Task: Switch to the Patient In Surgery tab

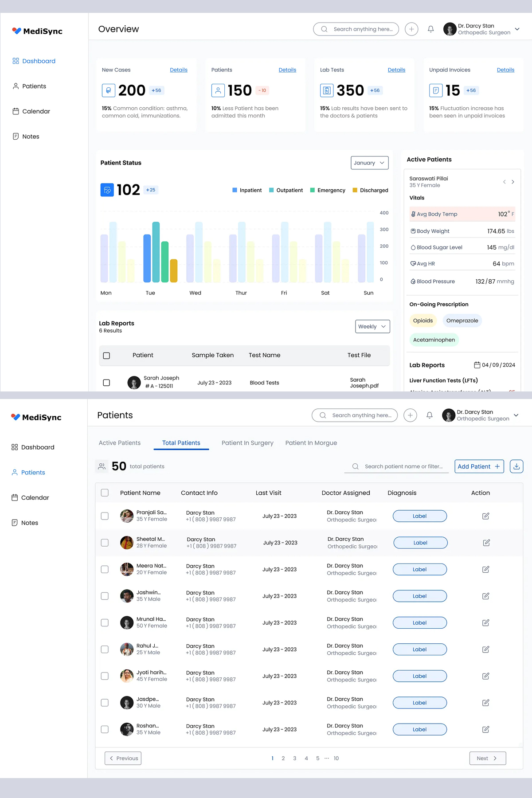Action: click(x=247, y=443)
